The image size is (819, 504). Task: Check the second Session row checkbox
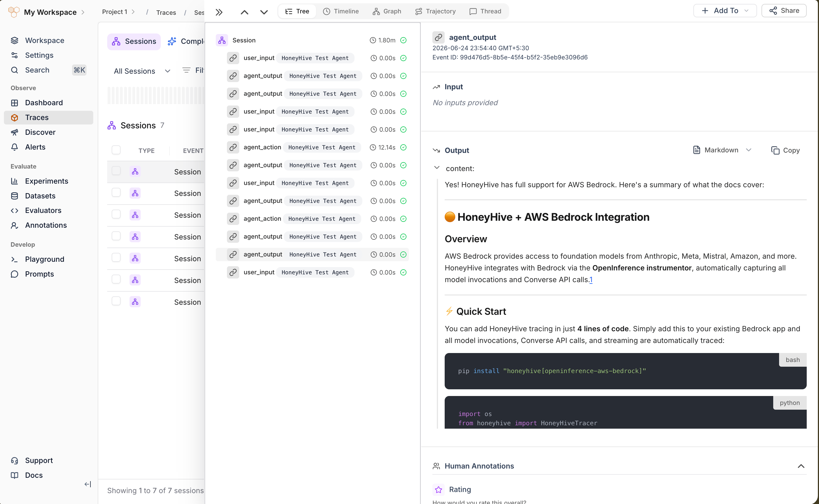[116, 192]
